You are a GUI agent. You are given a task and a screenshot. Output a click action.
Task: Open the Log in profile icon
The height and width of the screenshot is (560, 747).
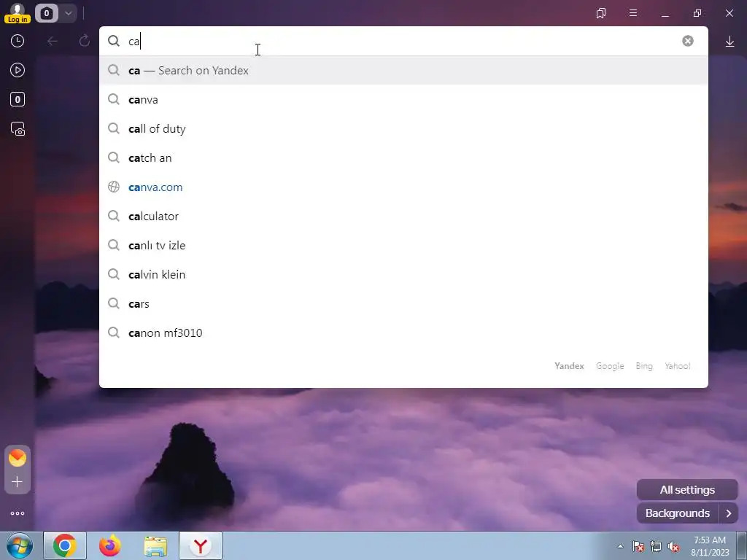point(18,13)
